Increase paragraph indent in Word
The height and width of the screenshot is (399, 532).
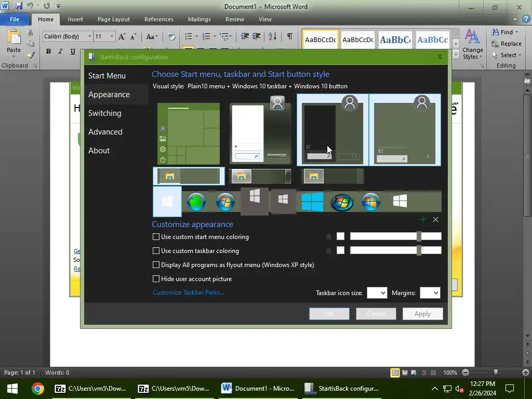tap(256, 36)
